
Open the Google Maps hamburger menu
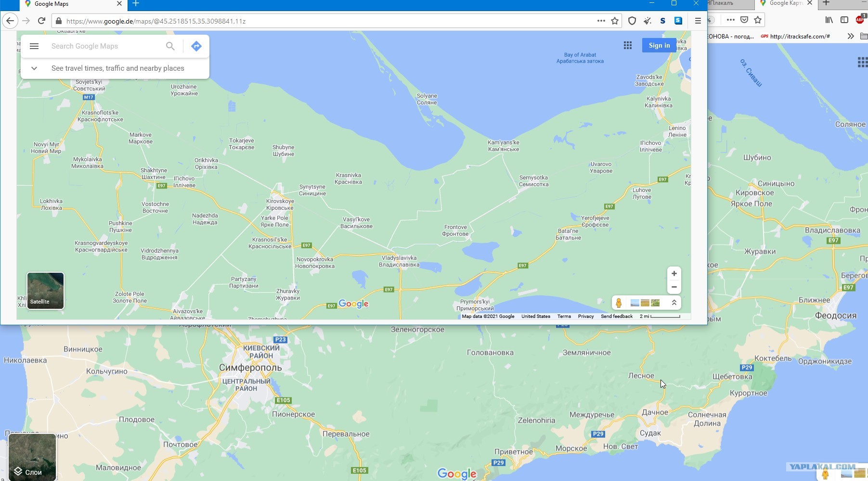[34, 46]
